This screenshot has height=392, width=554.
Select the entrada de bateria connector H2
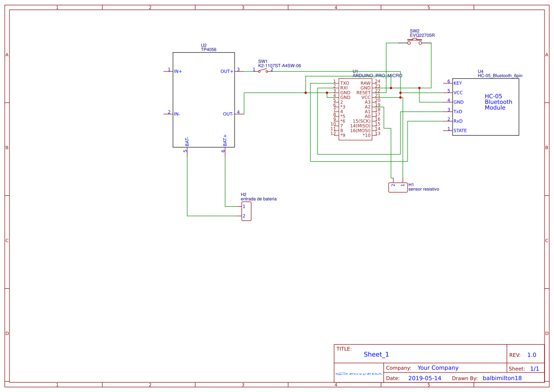(246, 211)
